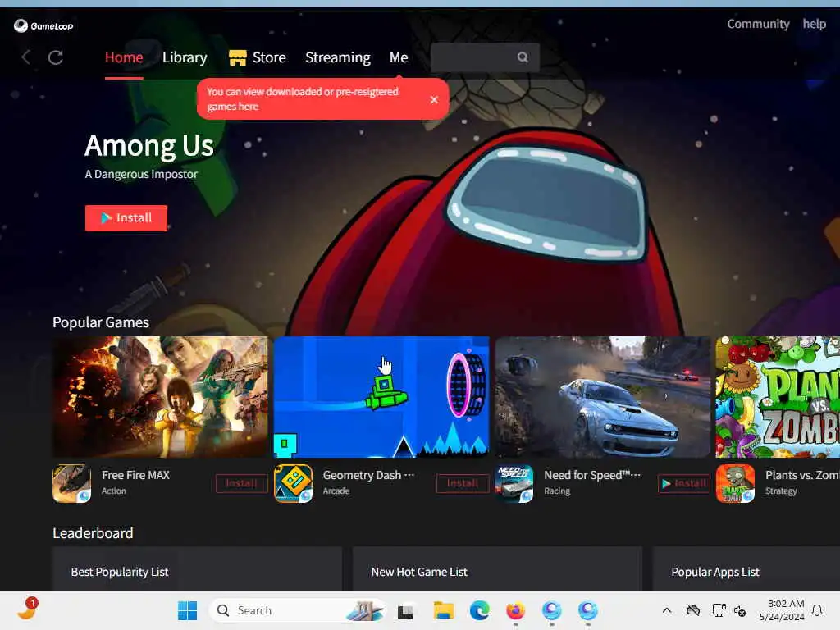Open Geometry Dash banner thumbnail
The width and height of the screenshot is (840, 630).
pos(381,397)
